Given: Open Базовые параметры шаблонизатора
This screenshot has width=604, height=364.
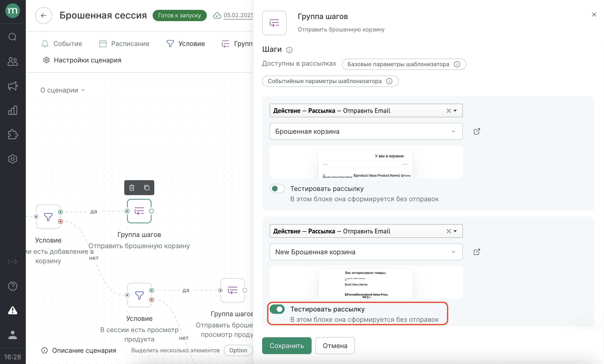Looking at the screenshot, I should point(404,64).
